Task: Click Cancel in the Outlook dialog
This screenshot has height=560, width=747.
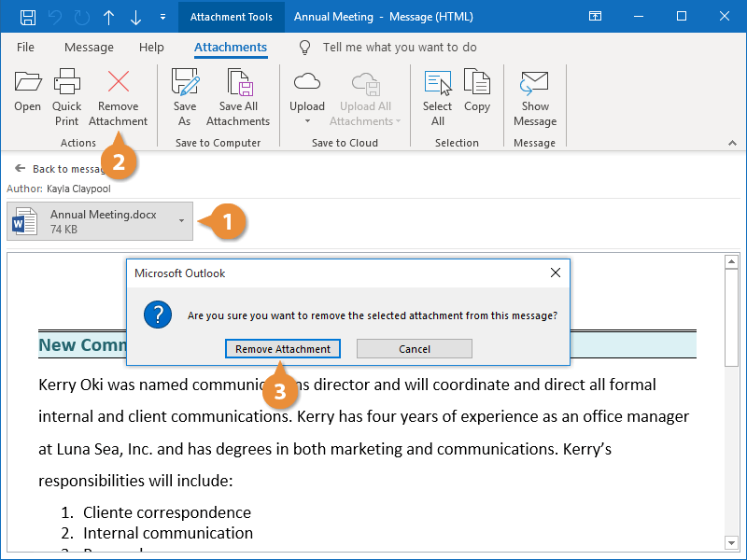Action: [x=415, y=348]
